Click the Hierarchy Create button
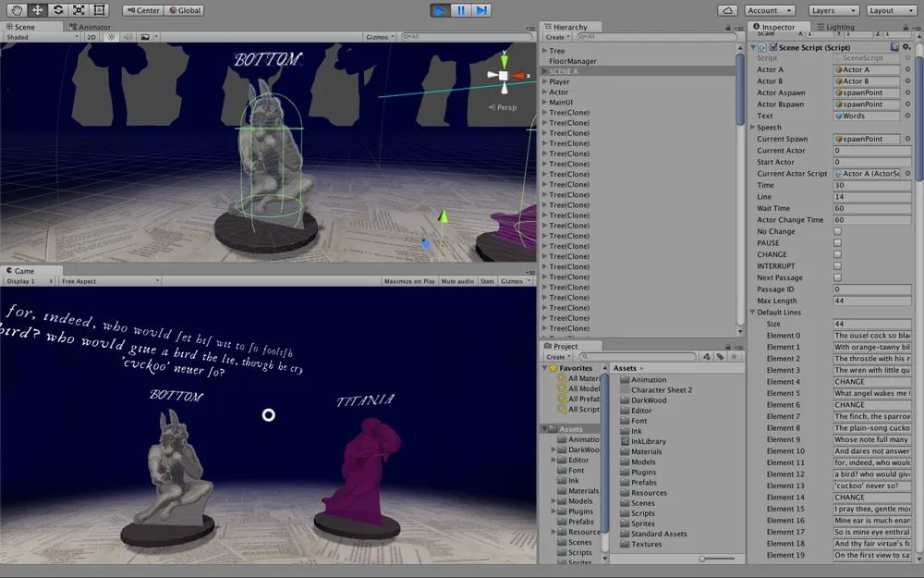Viewport: 924px width, 578px height. [557, 37]
